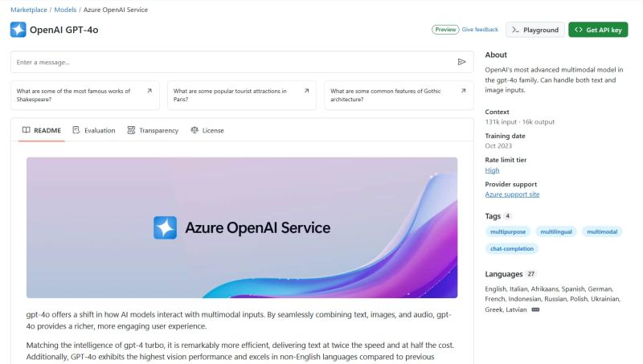Switch to the License tab
Screen dimensions: 643x364
(207, 130)
